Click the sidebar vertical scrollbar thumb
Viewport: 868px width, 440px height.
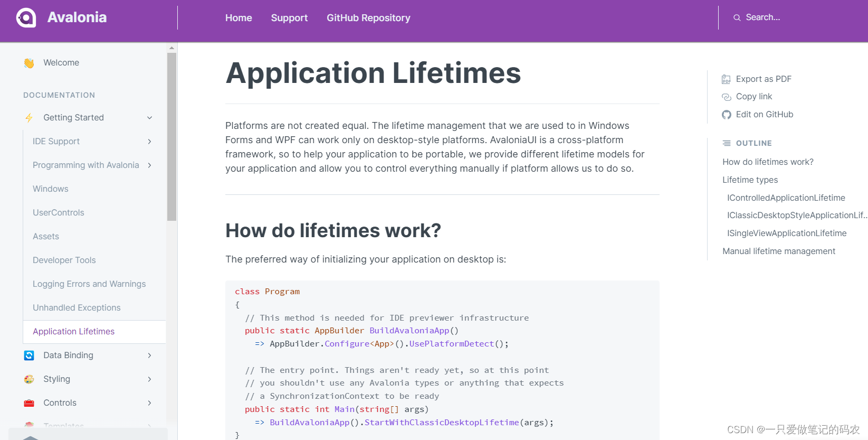point(171,136)
